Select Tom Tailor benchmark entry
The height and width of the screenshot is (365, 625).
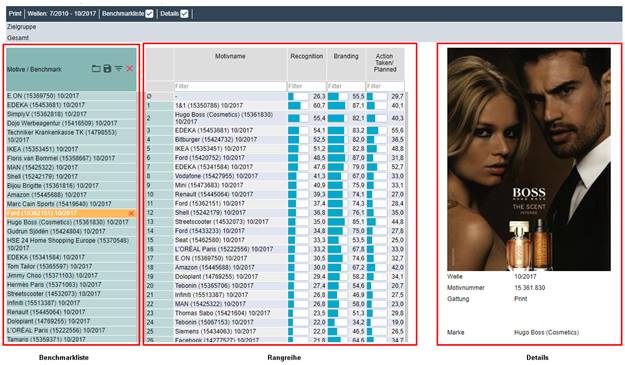[71, 267]
